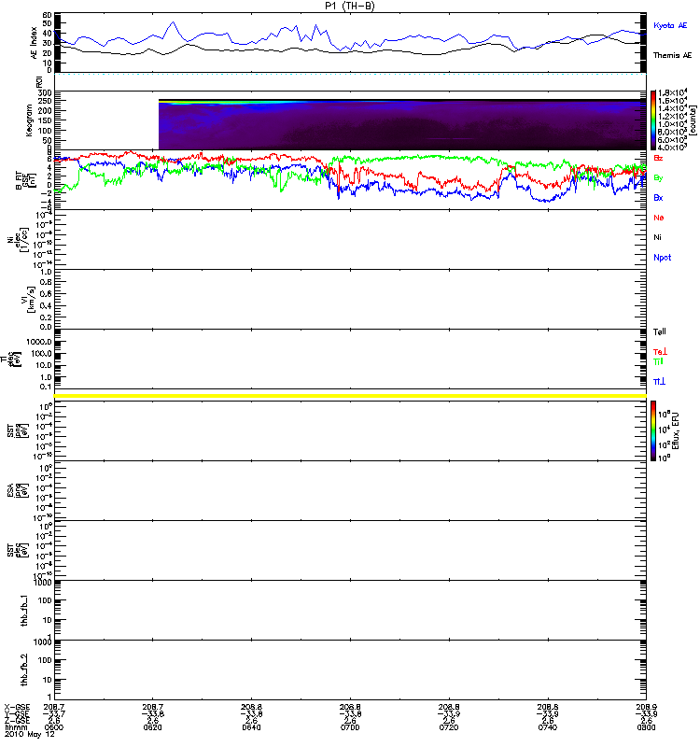Click the green Ti parallel legend label

pyautogui.click(x=658, y=361)
